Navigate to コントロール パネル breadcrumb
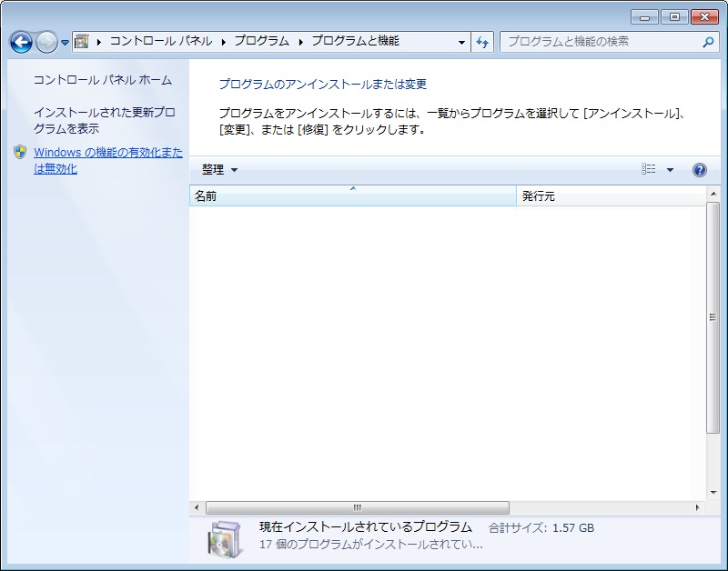Image resolution: width=728 pixels, height=571 pixels. coord(161,41)
